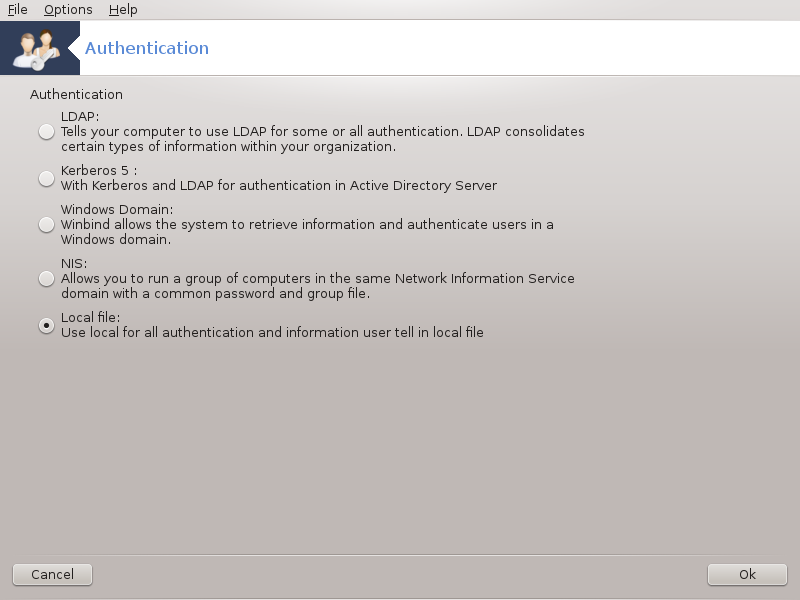800x600 pixels.
Task: Enable the NIS radio button circle
Action: (46, 279)
